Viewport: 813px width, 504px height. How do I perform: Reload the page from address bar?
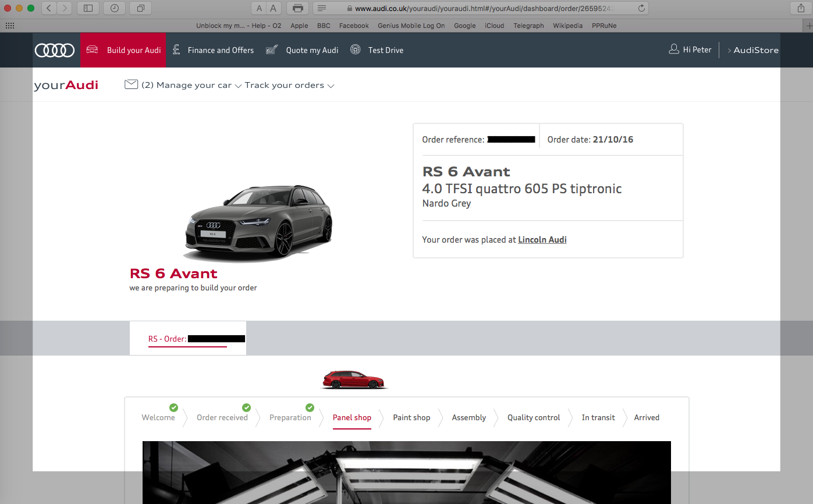[x=641, y=8]
